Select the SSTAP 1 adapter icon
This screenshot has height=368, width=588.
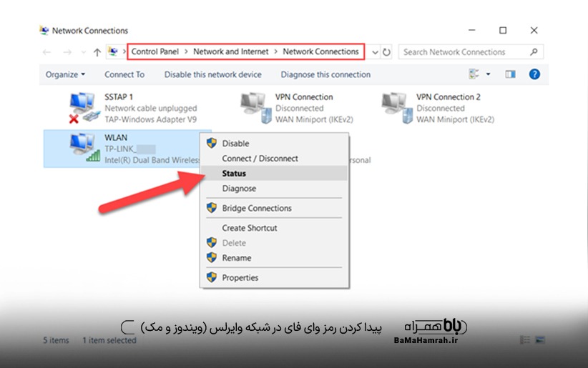pyautogui.click(x=84, y=108)
